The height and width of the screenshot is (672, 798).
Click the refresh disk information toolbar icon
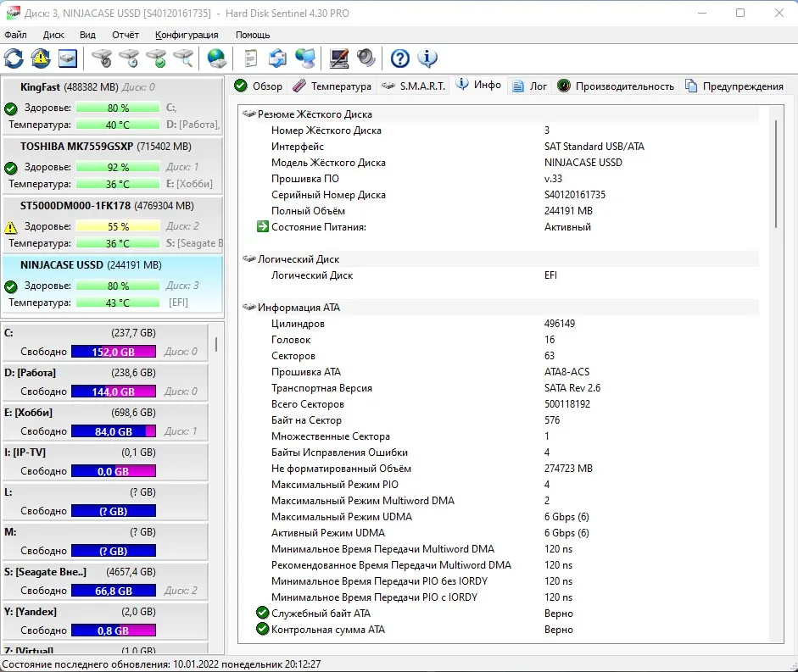(x=14, y=58)
